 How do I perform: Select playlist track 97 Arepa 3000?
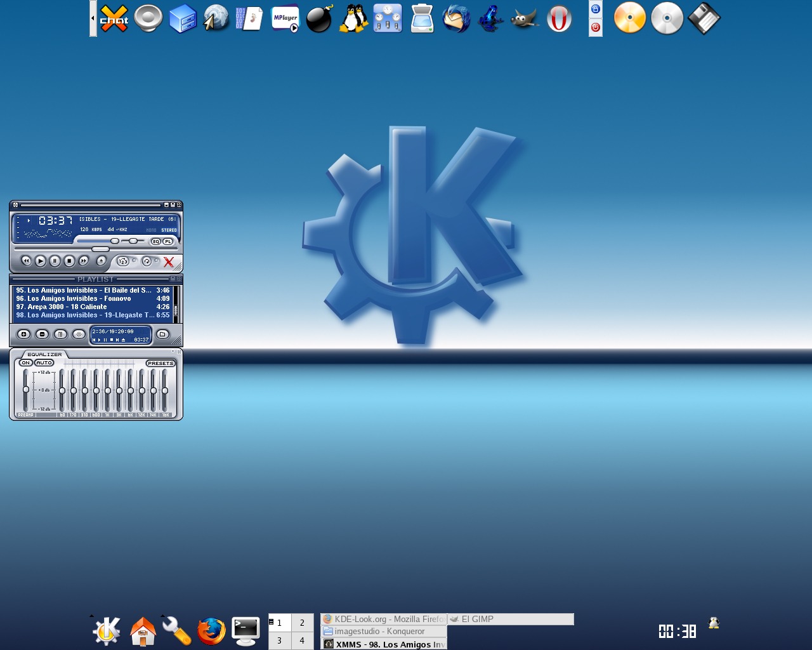click(93, 307)
